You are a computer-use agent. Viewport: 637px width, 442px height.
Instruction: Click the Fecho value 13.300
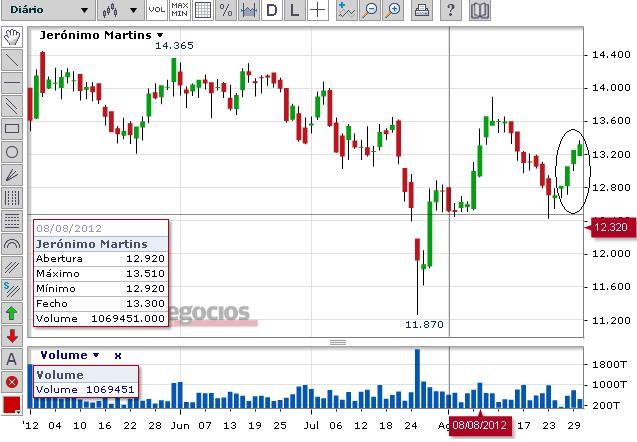(145, 303)
